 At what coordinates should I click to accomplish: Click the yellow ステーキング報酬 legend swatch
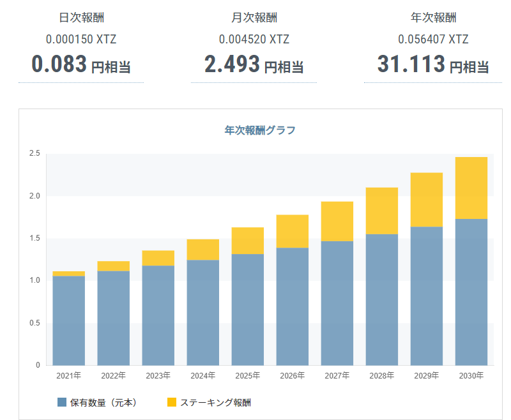(171, 402)
